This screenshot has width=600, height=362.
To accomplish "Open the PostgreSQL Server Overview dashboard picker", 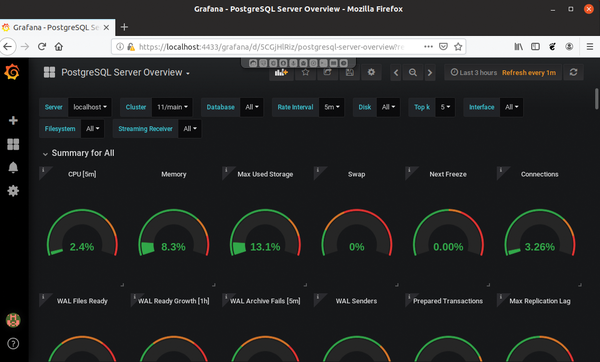I will tap(126, 72).
